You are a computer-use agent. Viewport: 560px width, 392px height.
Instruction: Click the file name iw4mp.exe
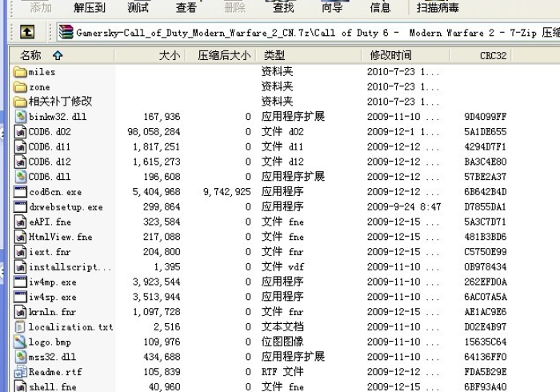pos(53,282)
